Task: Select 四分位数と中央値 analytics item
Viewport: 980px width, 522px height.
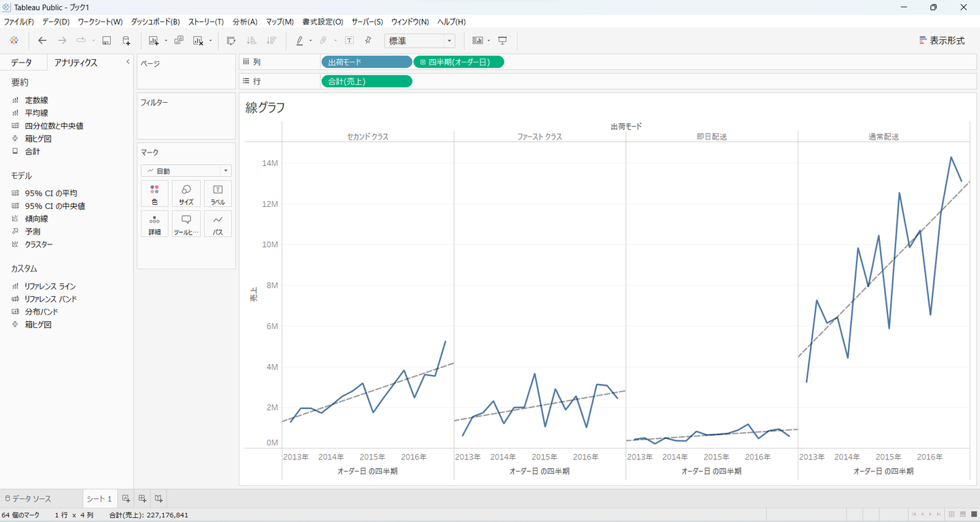Action: [54, 126]
